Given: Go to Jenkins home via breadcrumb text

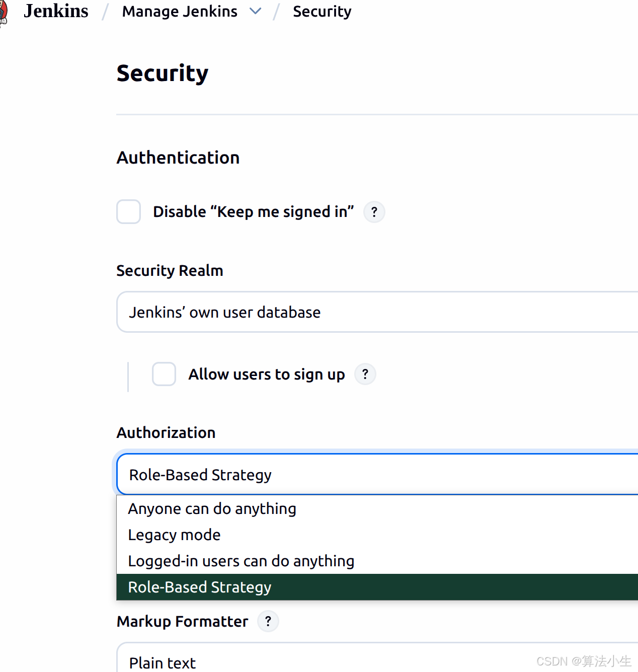Looking at the screenshot, I should pos(56,11).
